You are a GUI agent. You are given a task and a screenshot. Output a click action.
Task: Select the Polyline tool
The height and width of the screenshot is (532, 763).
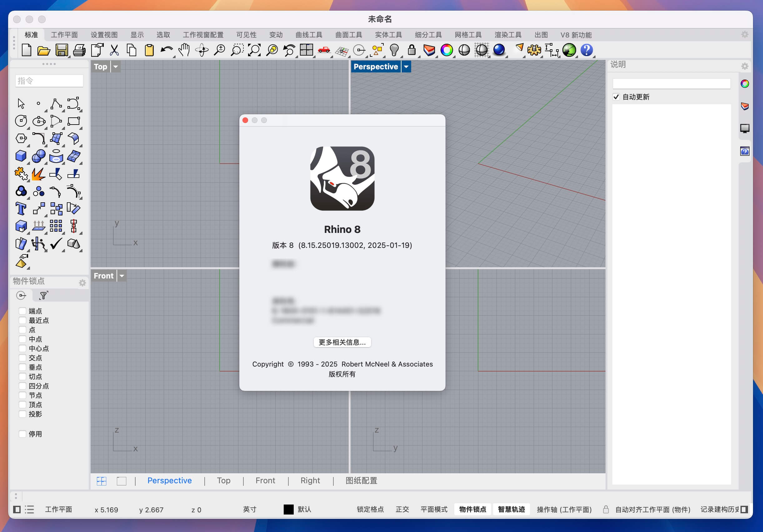(56, 104)
